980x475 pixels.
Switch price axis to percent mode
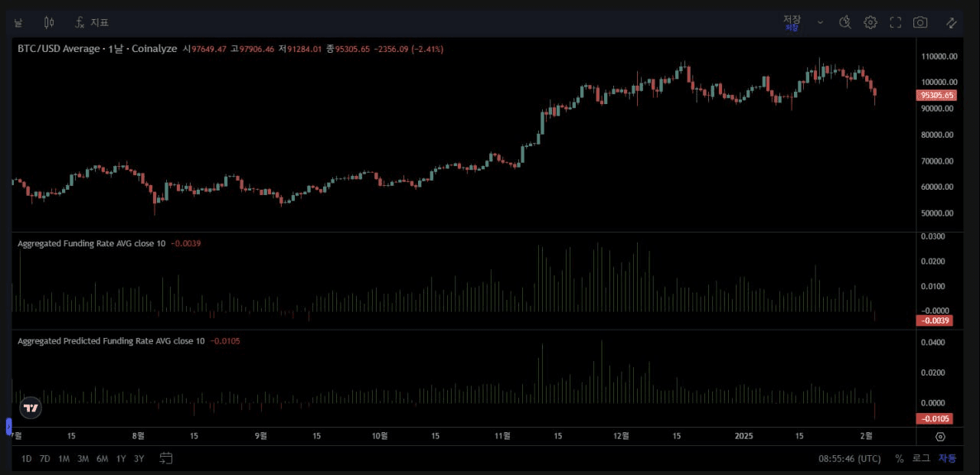pyautogui.click(x=900, y=458)
